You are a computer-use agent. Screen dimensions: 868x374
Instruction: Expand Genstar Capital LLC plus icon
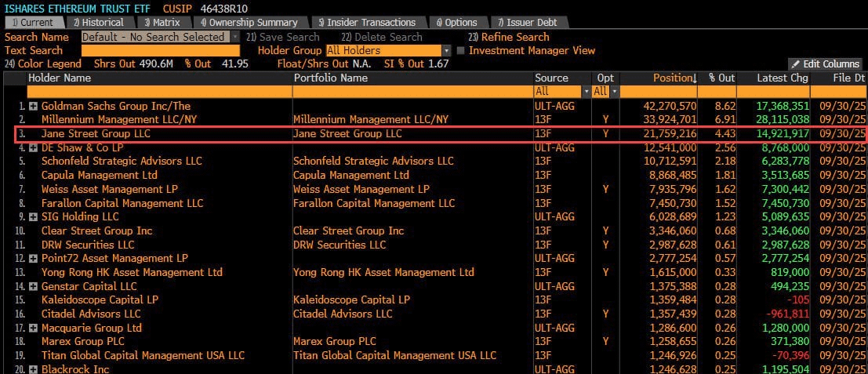coord(33,287)
